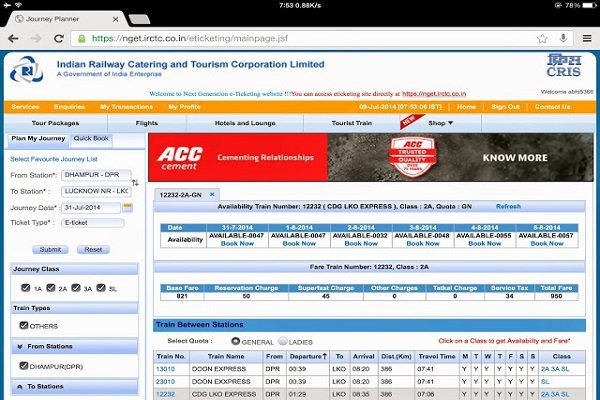Swap From and To stations icon
Viewport: 600px width, 400px height.
pyautogui.click(x=136, y=183)
